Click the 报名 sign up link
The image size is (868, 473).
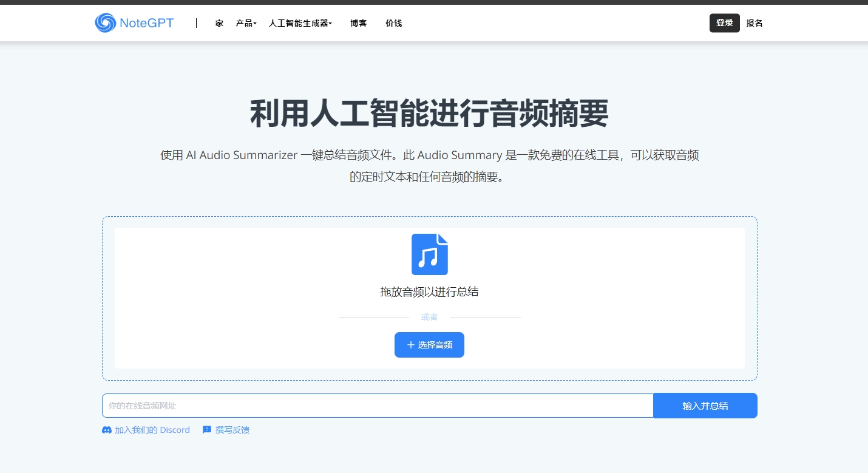[x=754, y=23]
